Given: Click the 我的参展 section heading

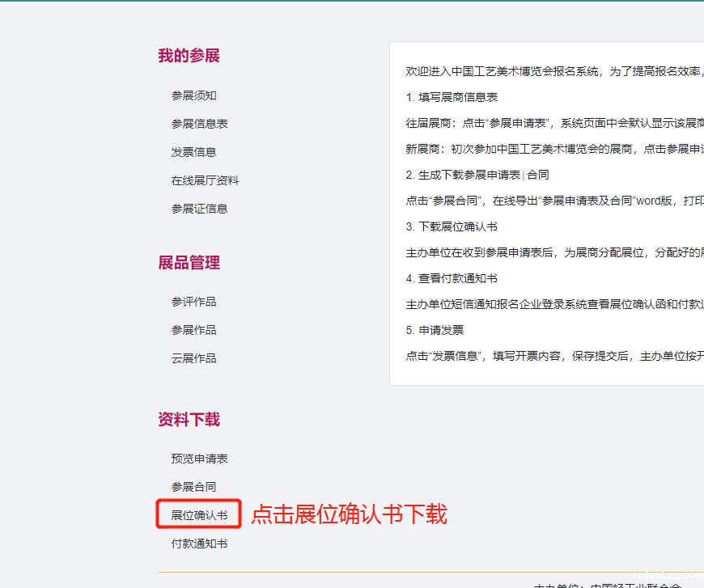Looking at the screenshot, I should click(189, 56).
